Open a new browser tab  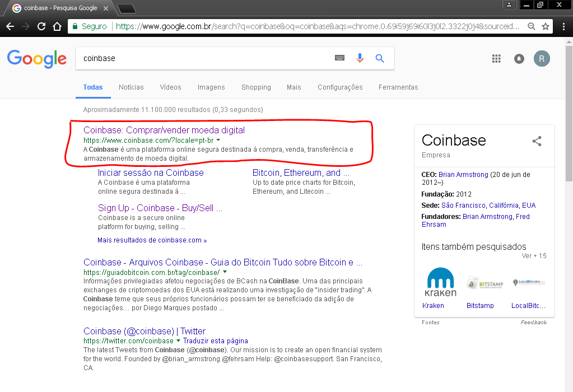127,8
